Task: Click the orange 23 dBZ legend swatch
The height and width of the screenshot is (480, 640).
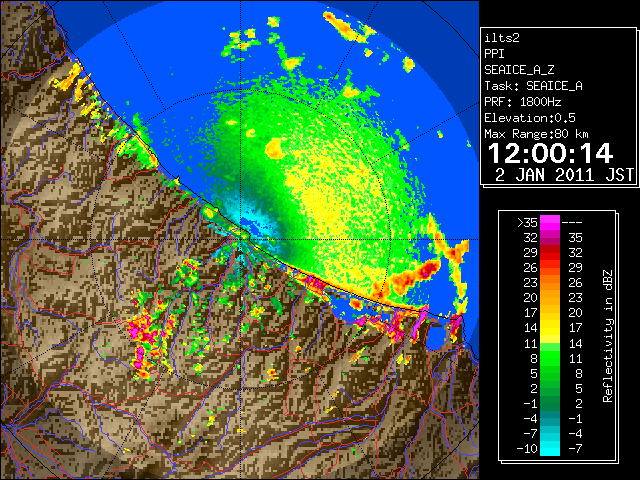Action: tap(550, 283)
